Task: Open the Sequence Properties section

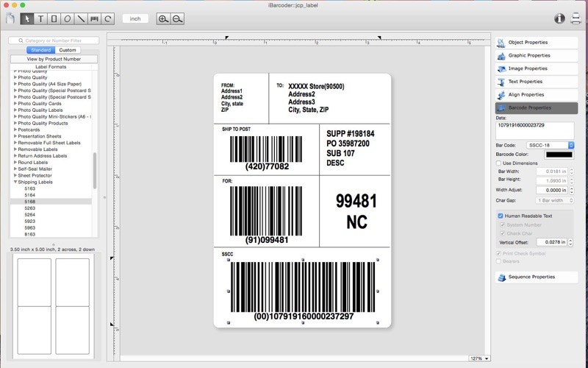Action: [537, 277]
